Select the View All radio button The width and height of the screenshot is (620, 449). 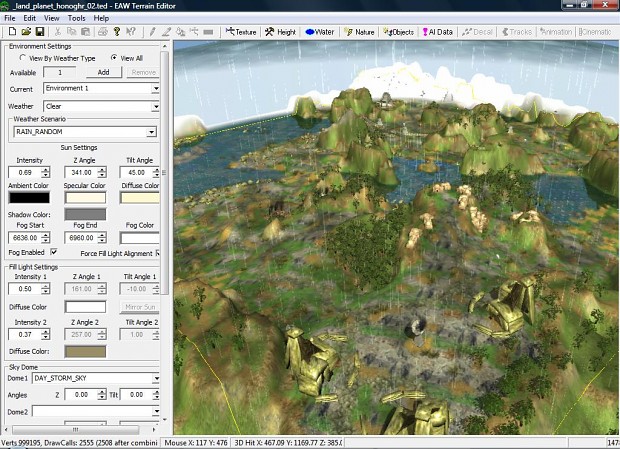point(114,58)
